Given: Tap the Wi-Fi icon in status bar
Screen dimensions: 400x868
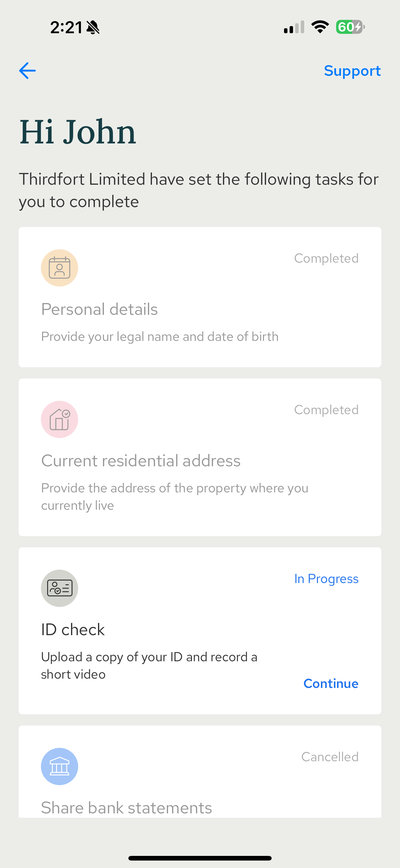Looking at the screenshot, I should [x=320, y=27].
